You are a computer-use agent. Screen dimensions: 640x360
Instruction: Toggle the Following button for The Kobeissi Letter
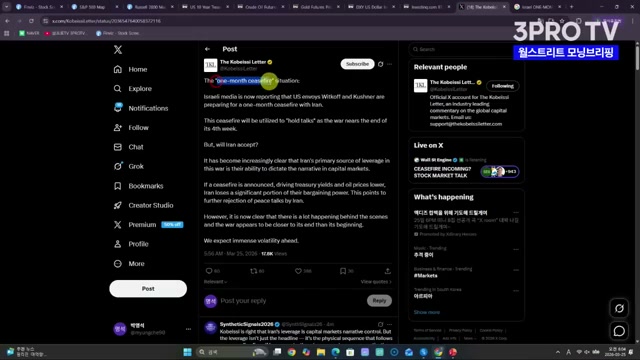pos(502,86)
